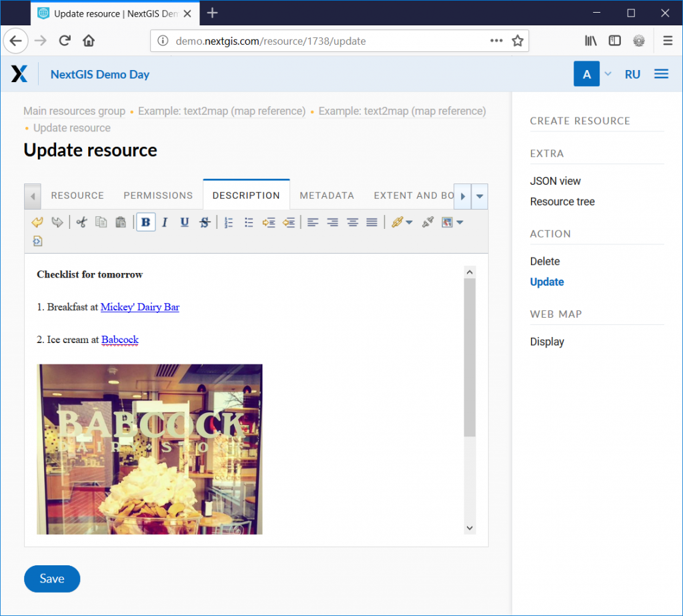The height and width of the screenshot is (616, 683).
Task: Toggle Bold formatting
Action: pos(145,222)
